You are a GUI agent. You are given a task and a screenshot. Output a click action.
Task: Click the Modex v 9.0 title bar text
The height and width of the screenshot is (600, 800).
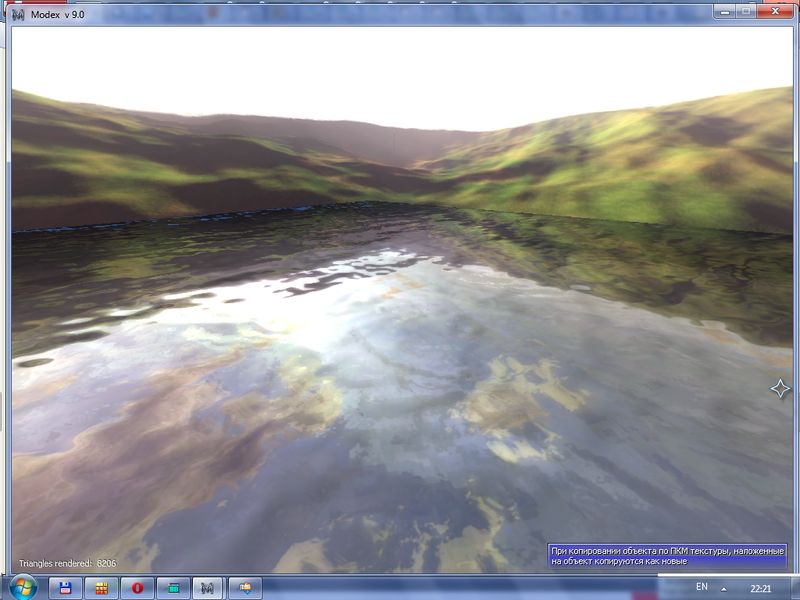pyautogui.click(x=60, y=14)
